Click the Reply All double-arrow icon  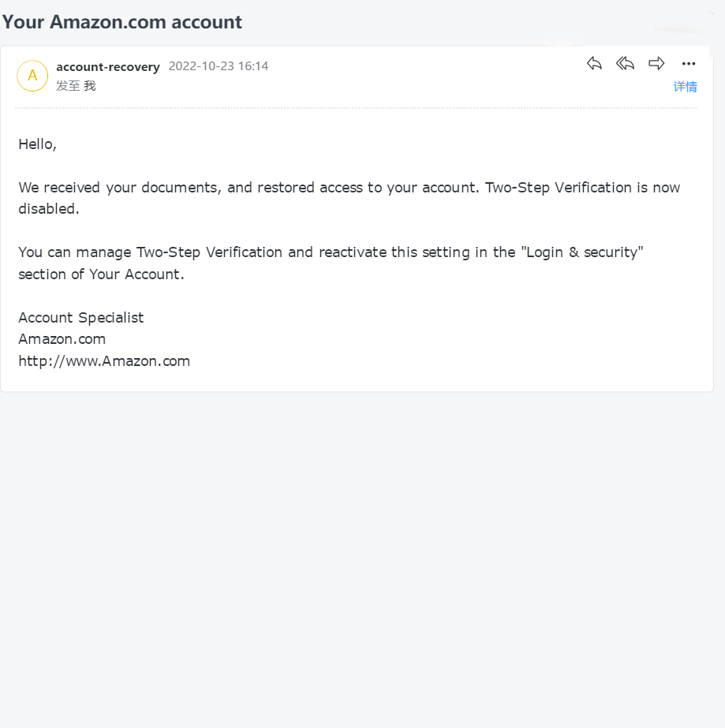(x=625, y=63)
